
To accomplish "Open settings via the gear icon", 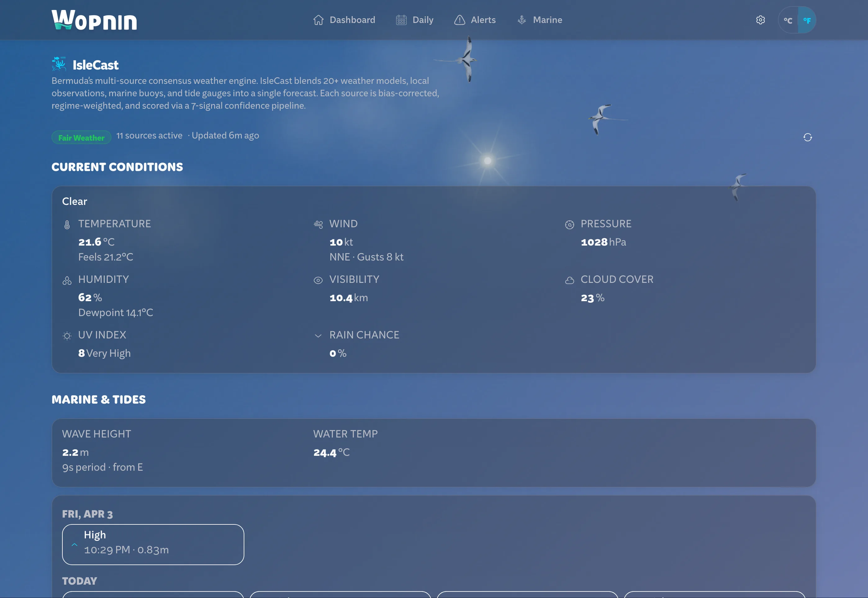I will click(x=760, y=20).
